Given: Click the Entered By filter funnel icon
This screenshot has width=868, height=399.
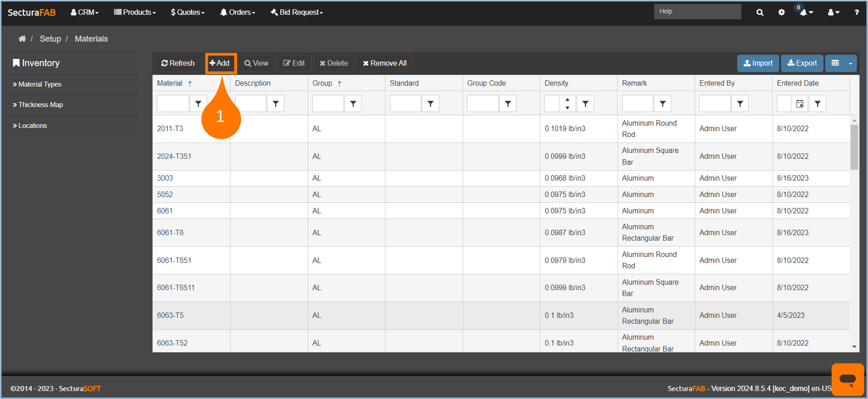Looking at the screenshot, I should pos(740,104).
